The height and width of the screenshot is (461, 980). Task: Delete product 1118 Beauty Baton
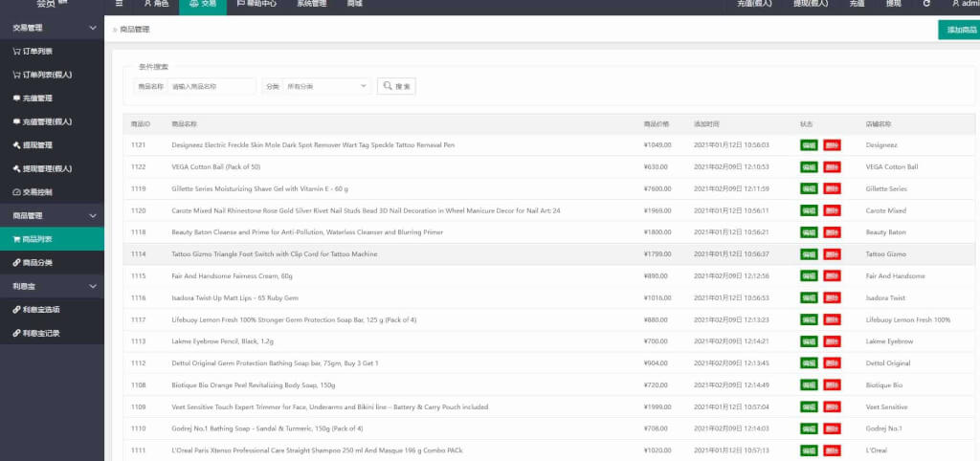832,232
